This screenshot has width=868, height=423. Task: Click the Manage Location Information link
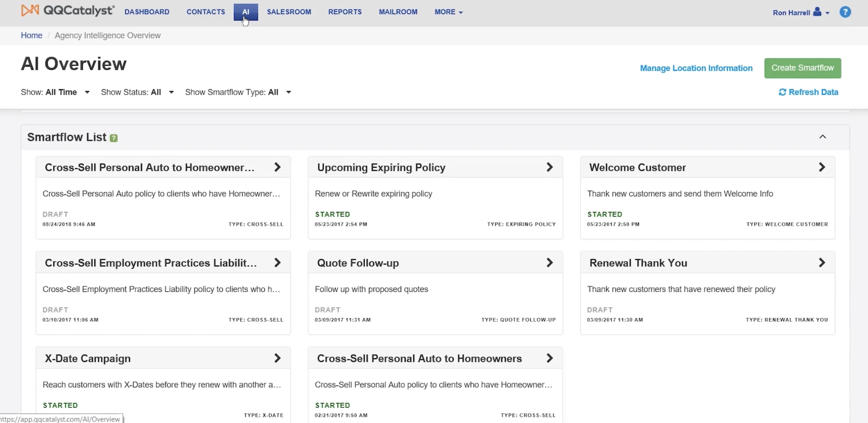tap(696, 68)
